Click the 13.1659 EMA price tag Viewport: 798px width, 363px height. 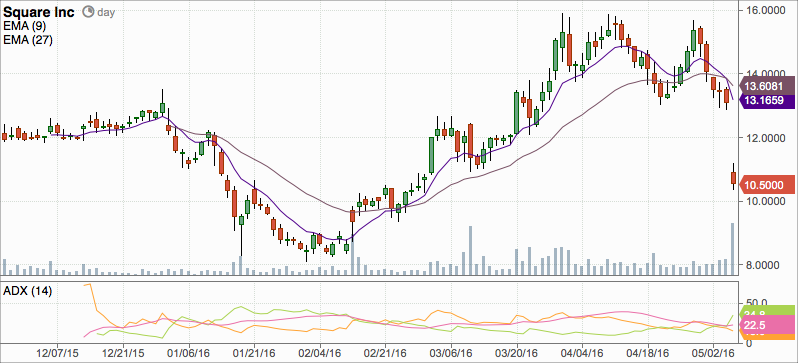tap(767, 101)
